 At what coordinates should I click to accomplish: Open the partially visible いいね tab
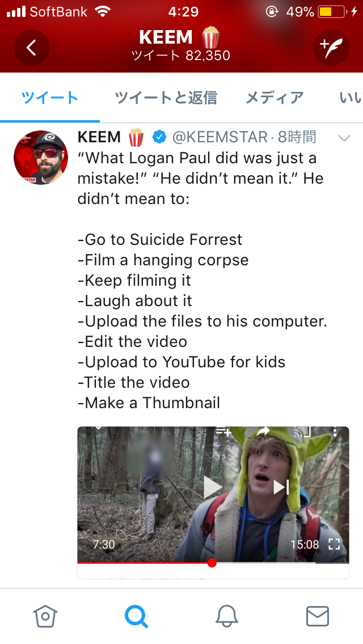click(x=351, y=98)
